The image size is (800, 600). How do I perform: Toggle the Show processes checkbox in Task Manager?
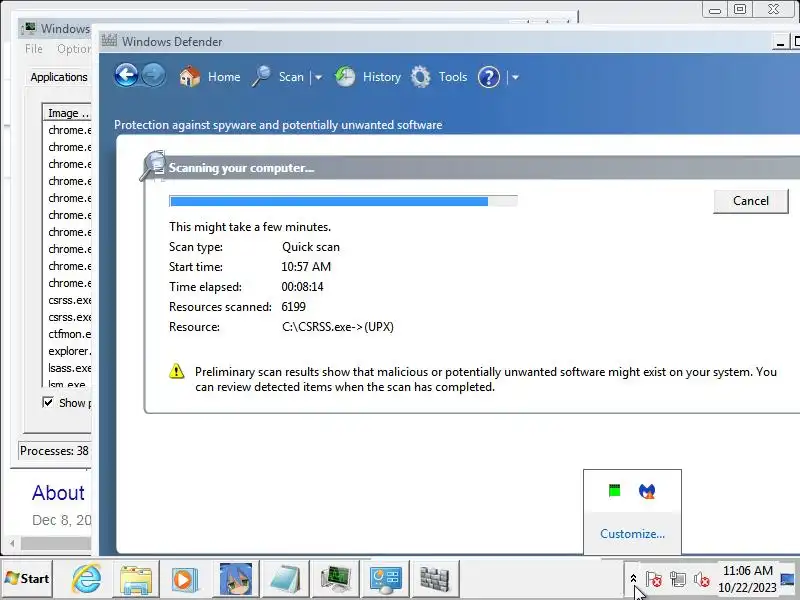(48, 403)
